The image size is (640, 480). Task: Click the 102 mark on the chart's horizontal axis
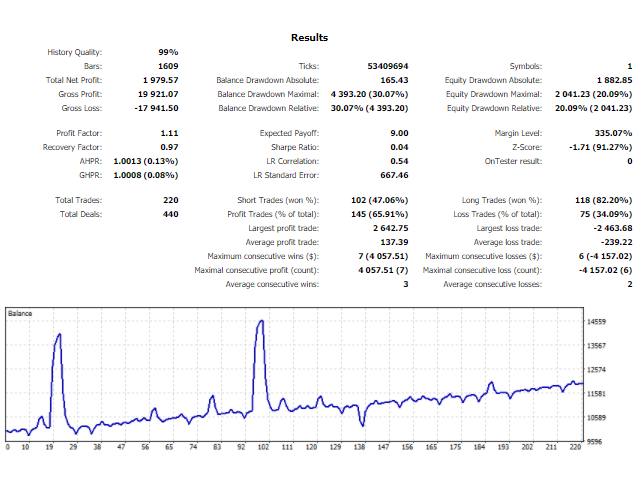tap(263, 448)
